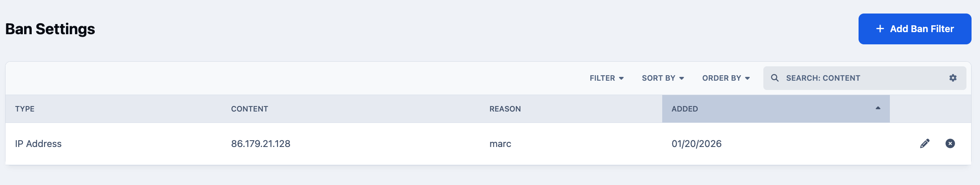The width and height of the screenshot is (980, 185).
Task: Toggle the Added column sort arrow
Action: 878,108
